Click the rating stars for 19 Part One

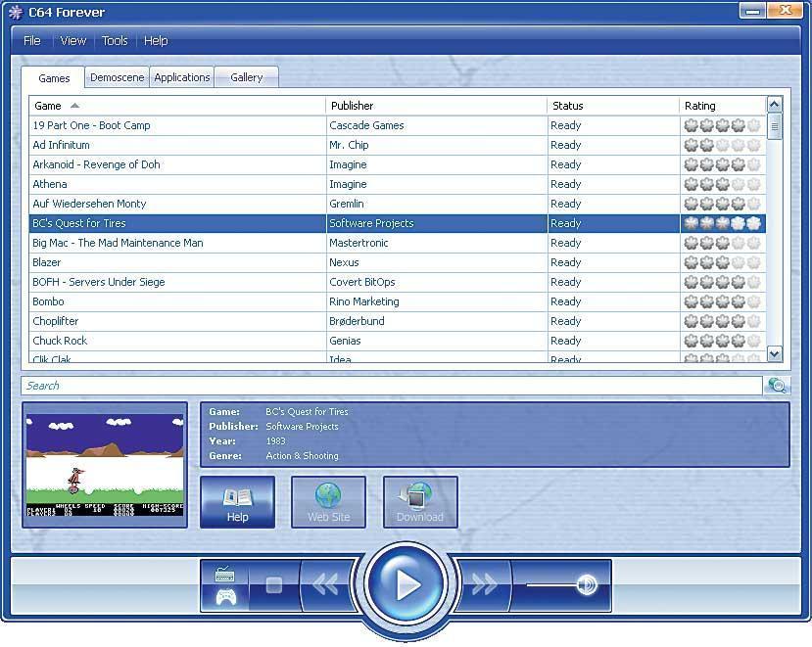(x=723, y=125)
